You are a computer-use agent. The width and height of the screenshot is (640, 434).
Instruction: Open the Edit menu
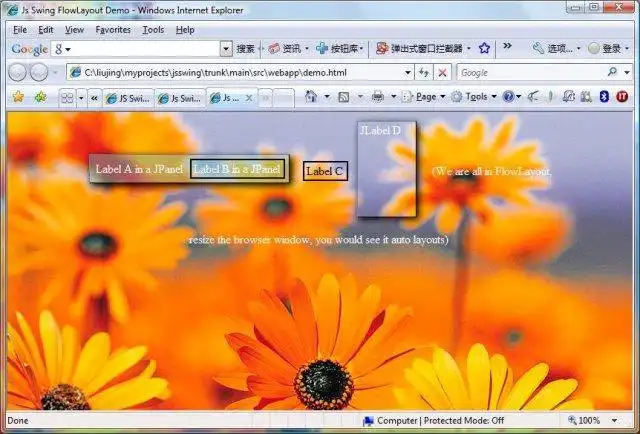[46, 30]
